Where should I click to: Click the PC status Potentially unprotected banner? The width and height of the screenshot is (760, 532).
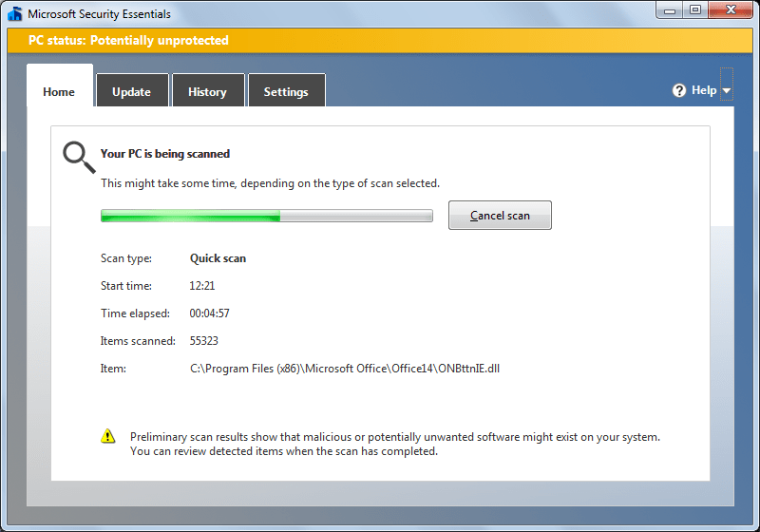380,40
